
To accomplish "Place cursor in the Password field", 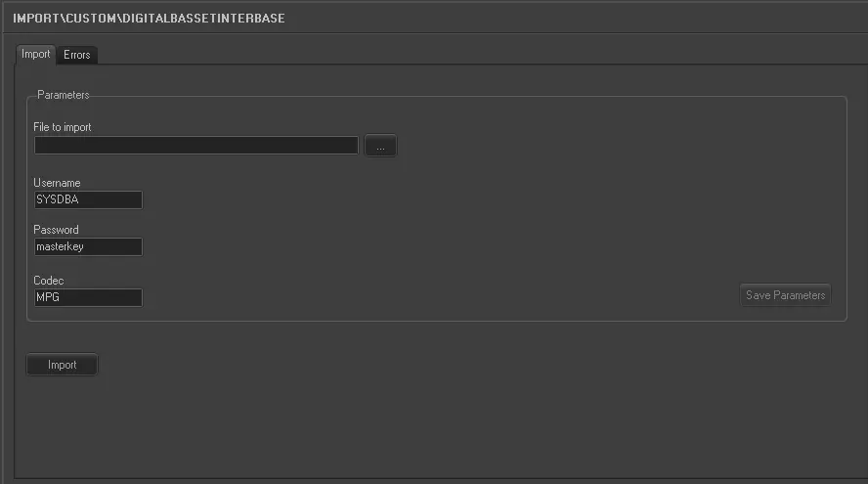I will pos(87,247).
